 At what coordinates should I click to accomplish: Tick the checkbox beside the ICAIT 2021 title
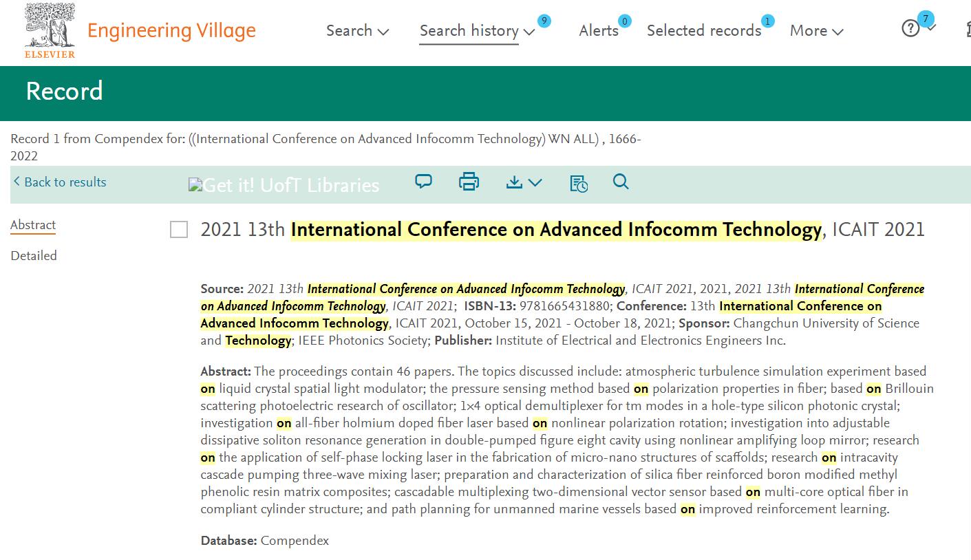pos(179,230)
